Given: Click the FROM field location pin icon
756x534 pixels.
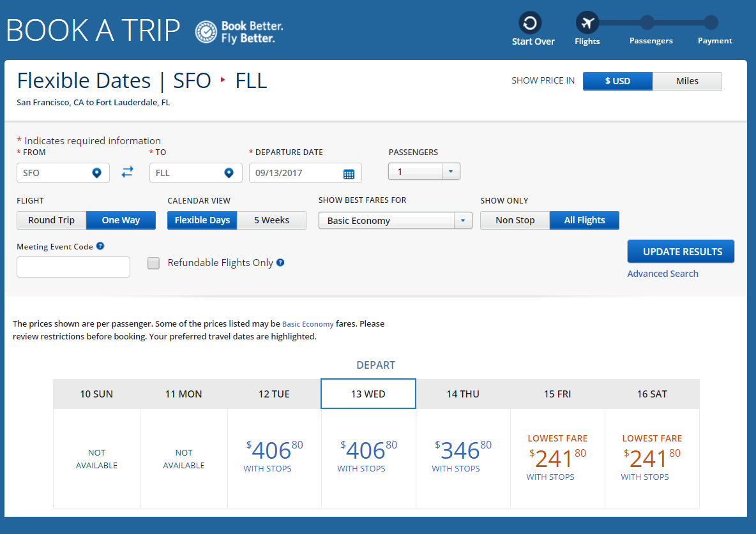Looking at the screenshot, I should (x=96, y=173).
